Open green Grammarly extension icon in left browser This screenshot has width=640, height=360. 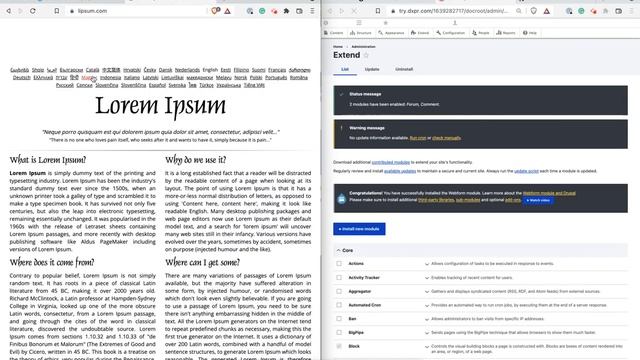click(262, 11)
